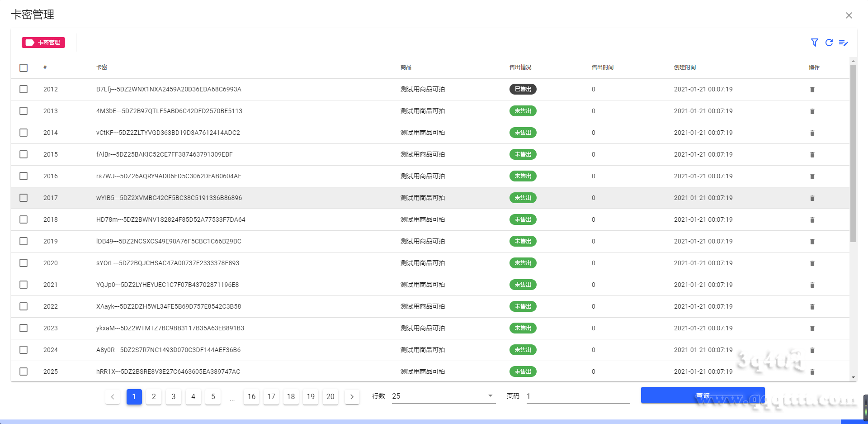Image resolution: width=868 pixels, height=424 pixels.
Task: Click the 售出时间 column header
Action: coord(603,67)
